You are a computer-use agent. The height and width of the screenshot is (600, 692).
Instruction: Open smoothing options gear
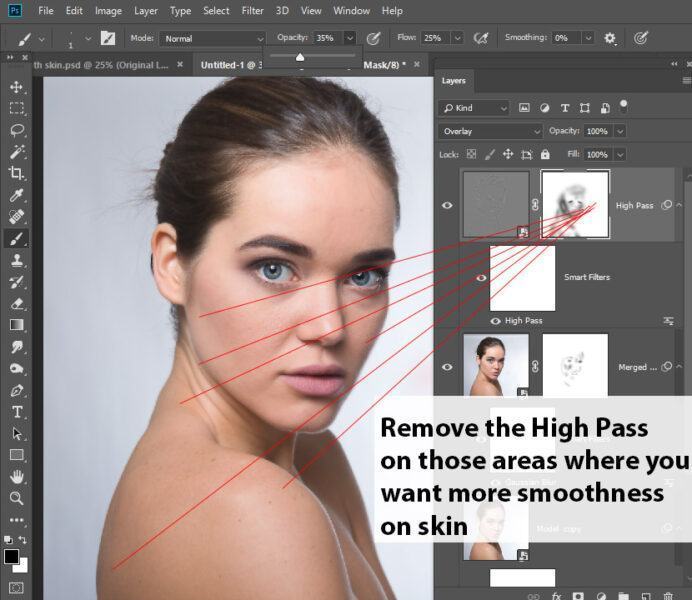coord(610,38)
